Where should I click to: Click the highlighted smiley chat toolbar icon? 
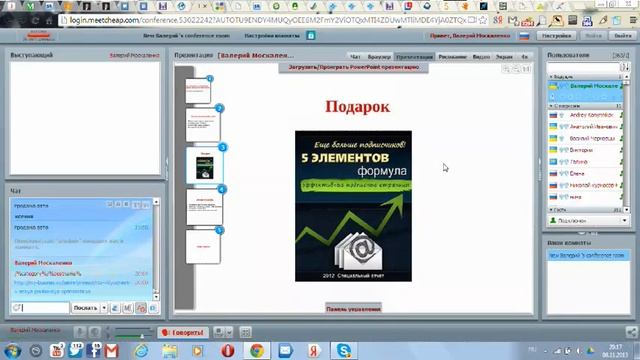(x=141, y=308)
